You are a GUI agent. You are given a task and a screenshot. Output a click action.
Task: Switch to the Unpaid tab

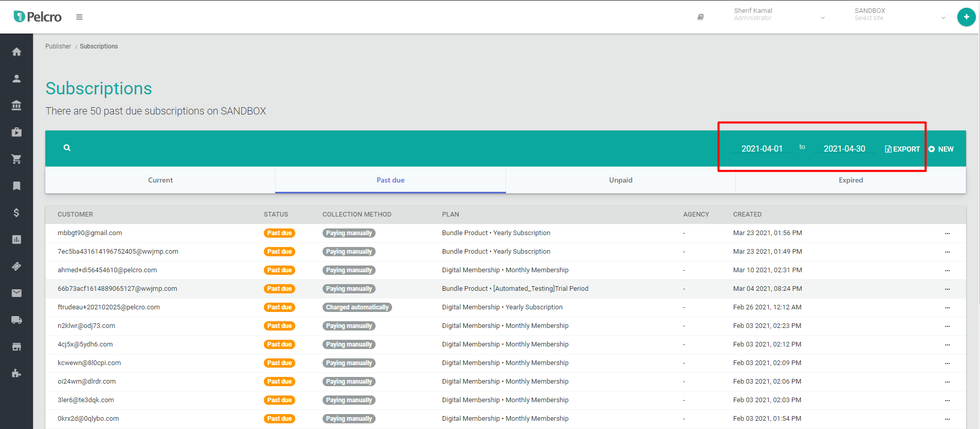pyautogui.click(x=620, y=180)
